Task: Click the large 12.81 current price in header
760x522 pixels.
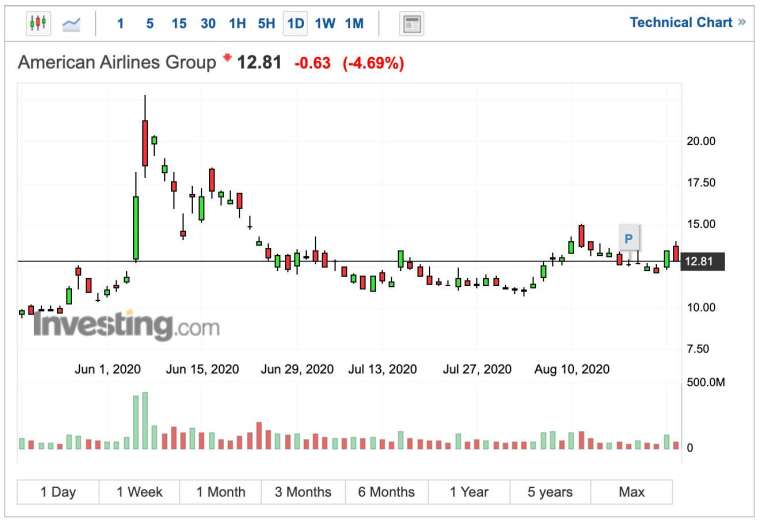Action: 259,63
